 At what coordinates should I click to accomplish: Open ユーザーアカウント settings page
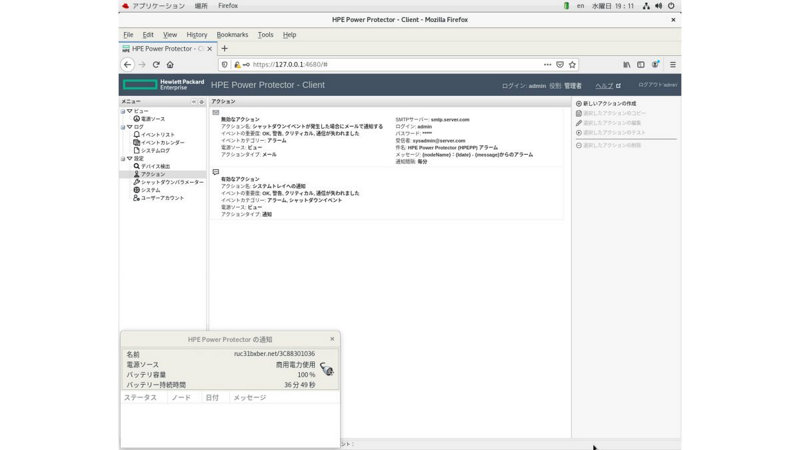(162, 198)
